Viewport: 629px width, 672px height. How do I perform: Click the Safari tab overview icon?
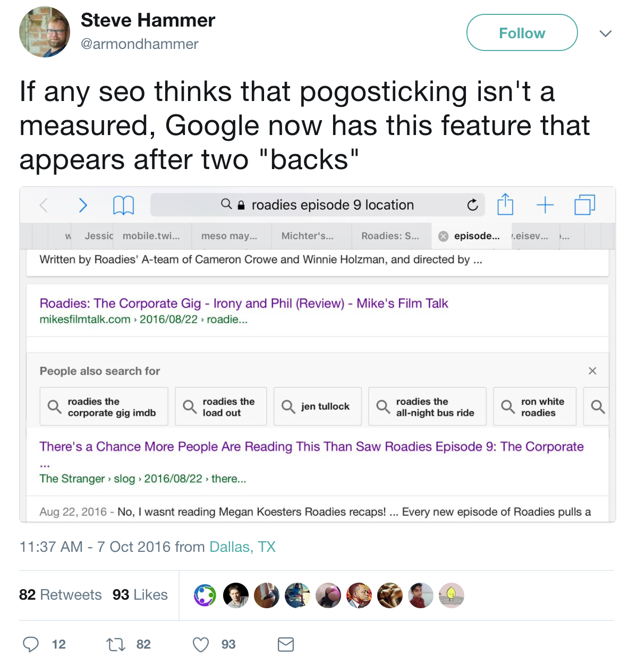584,205
